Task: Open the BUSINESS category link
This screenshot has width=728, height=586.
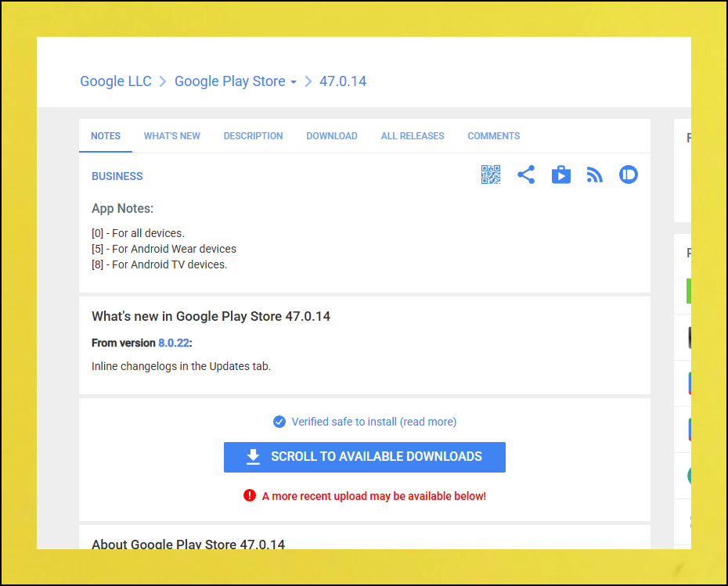Action: 117,176
